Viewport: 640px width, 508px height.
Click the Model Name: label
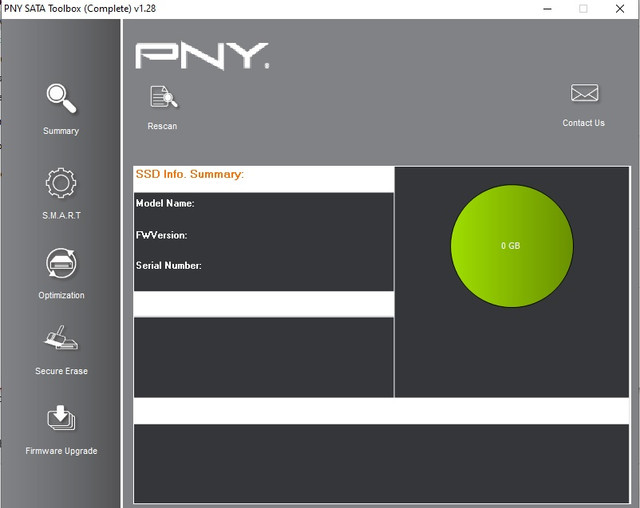[x=165, y=203]
